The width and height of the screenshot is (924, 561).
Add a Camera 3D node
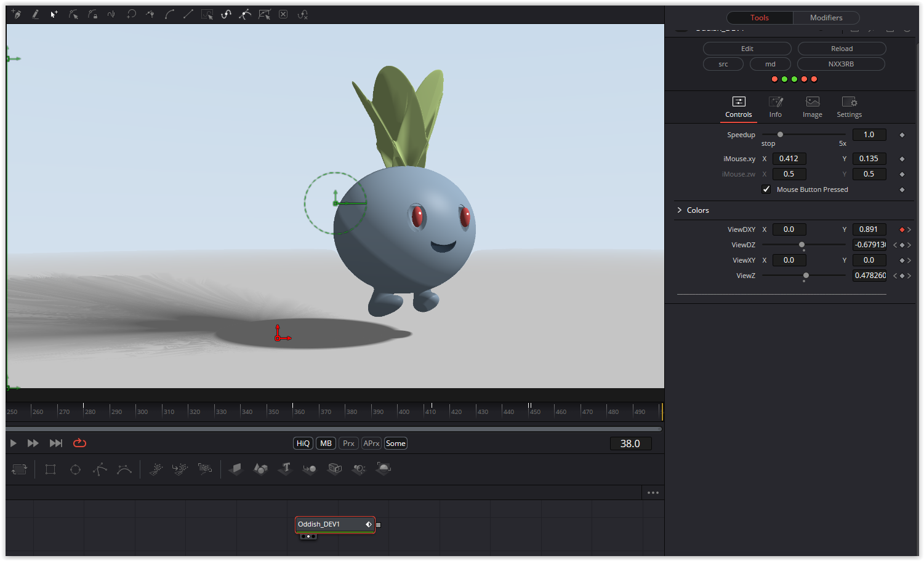[334, 469]
